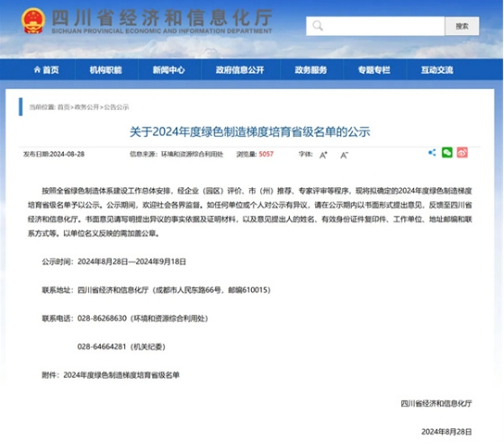Screen dimensions: 504x447
Task: Open the 新闻中心 menu
Action: pyautogui.click(x=169, y=69)
